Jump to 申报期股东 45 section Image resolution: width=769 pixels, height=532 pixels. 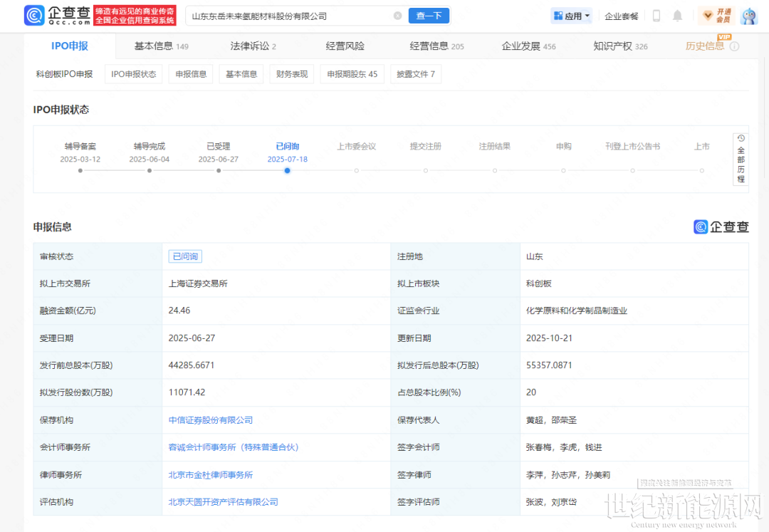pos(352,74)
